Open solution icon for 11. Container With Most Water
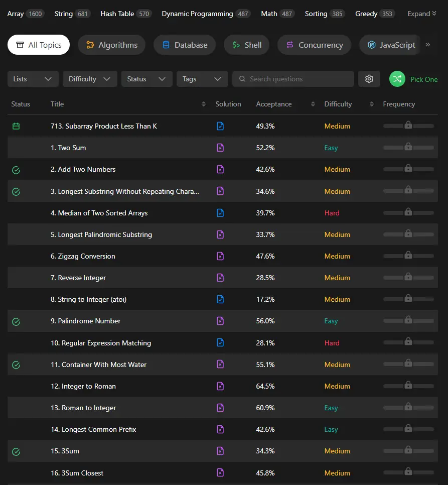Viewport: 448px width, 485px height. point(220,365)
